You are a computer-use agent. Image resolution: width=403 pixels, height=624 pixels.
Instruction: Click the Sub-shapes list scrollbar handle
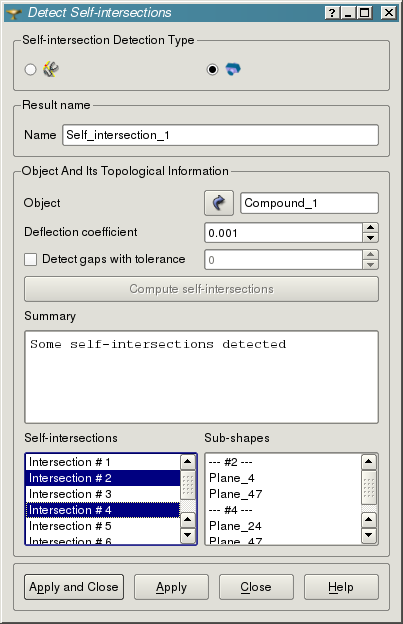click(368, 488)
